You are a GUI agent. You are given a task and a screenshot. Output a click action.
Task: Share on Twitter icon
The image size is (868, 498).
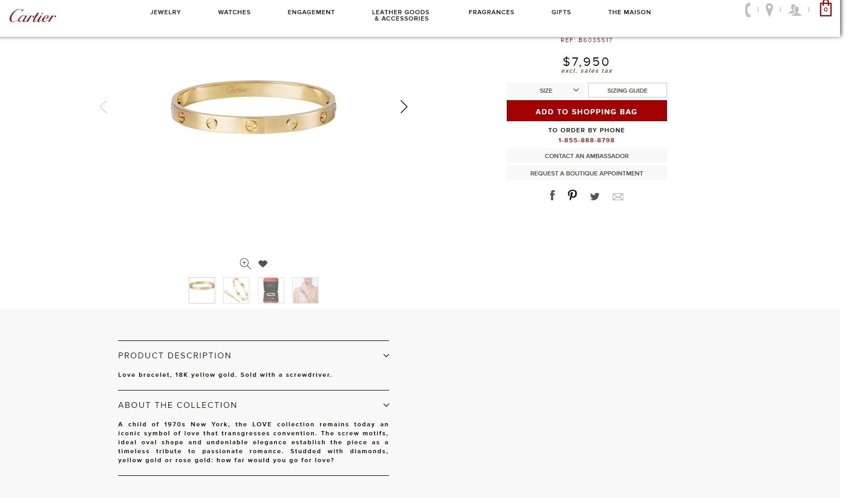point(595,197)
